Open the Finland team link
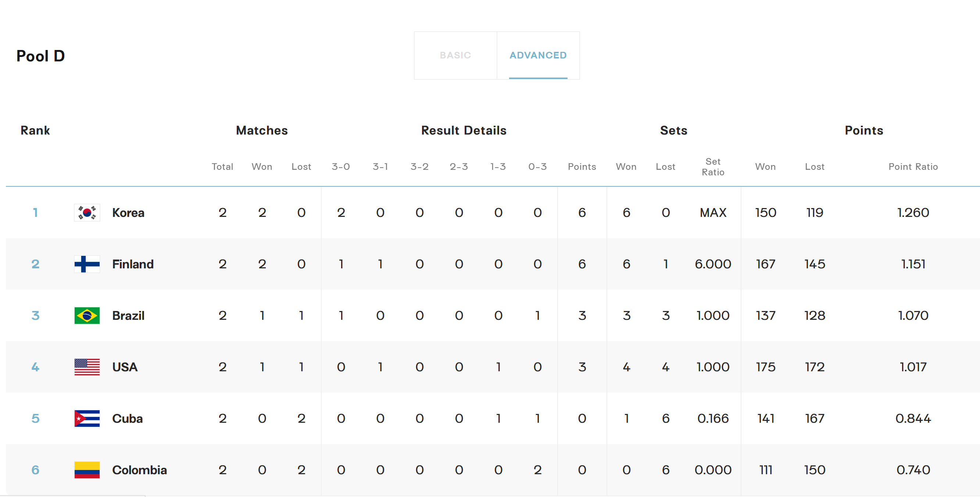The image size is (980, 497). (133, 264)
